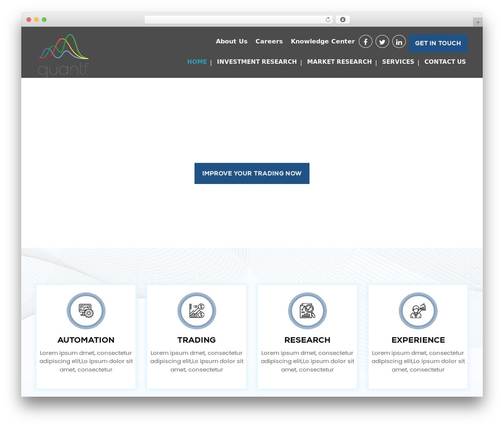Open the LinkedIn social icon

tap(399, 41)
